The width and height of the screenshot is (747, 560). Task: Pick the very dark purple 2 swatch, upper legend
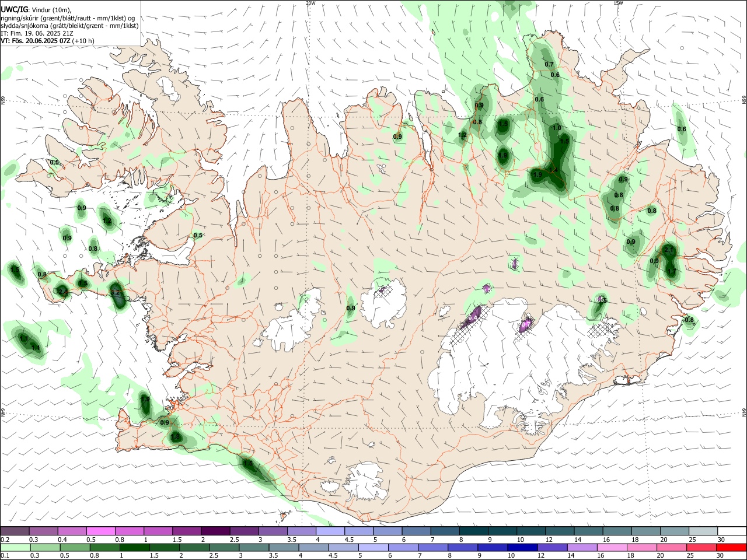tap(216, 531)
